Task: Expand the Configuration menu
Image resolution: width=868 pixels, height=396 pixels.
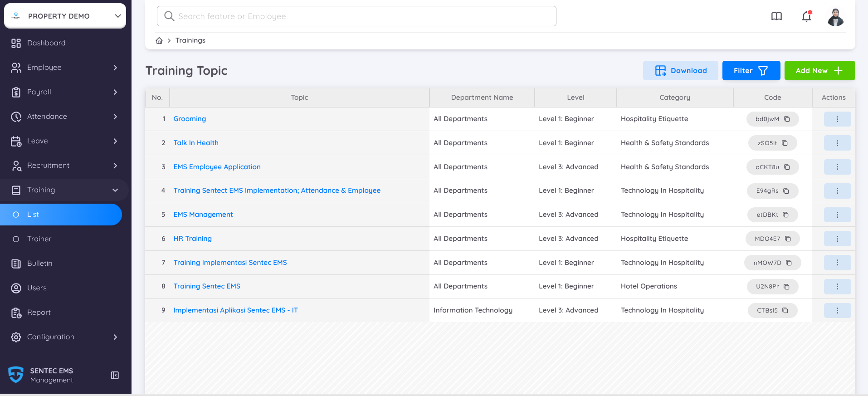Action: [63, 337]
